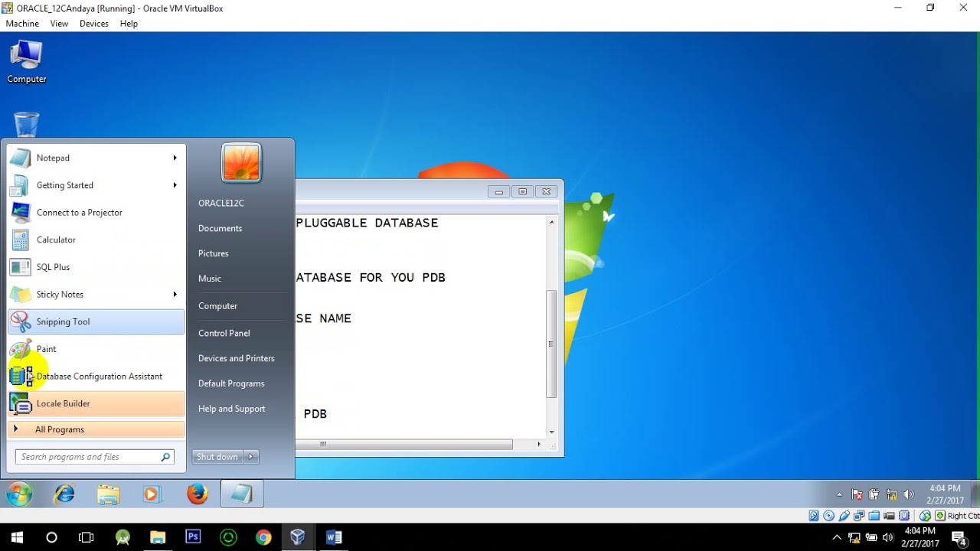
Task: Click Notepad scroll up arrow
Action: [551, 222]
